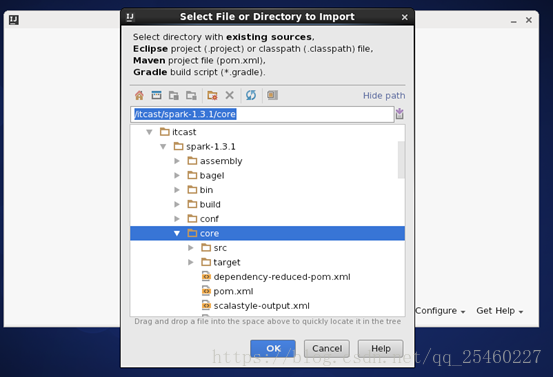Select the target folder row
Image resolution: width=553 pixels, height=377 pixels.
[x=267, y=262]
